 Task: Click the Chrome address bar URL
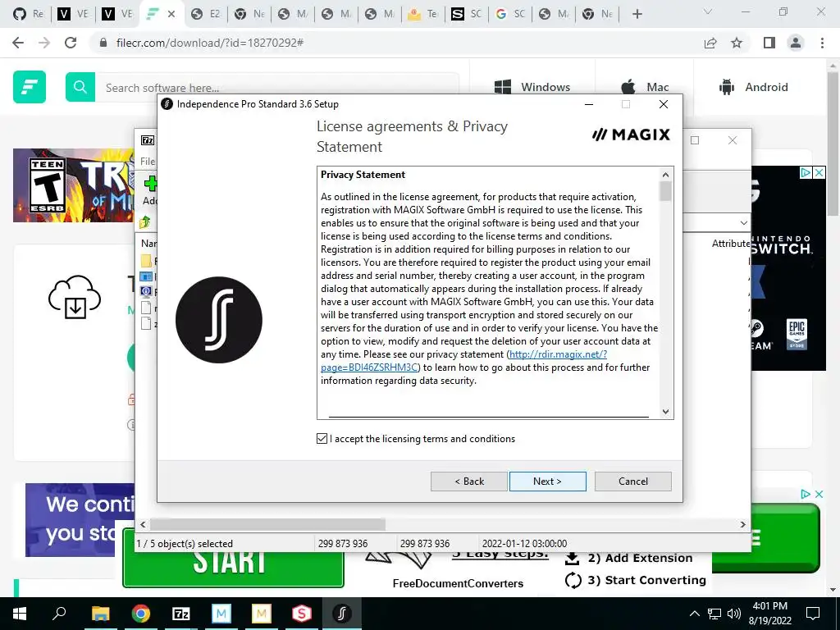pyautogui.click(x=209, y=43)
